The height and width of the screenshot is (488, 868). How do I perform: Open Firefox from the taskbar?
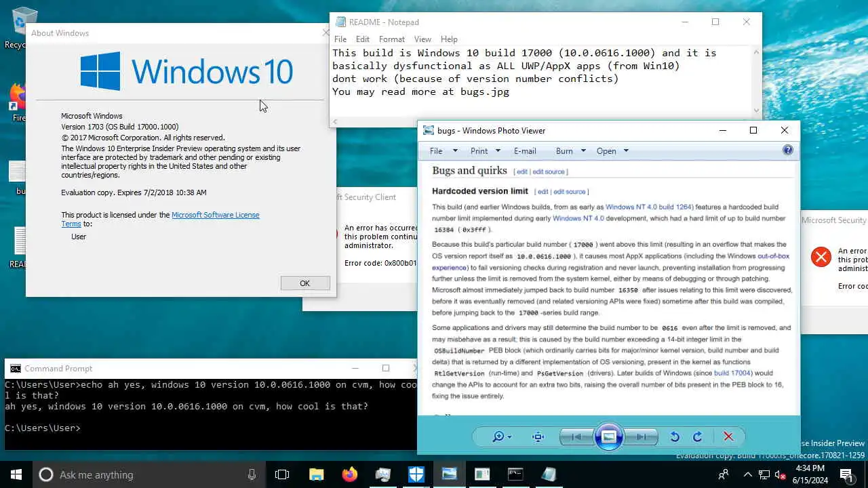pos(349,474)
